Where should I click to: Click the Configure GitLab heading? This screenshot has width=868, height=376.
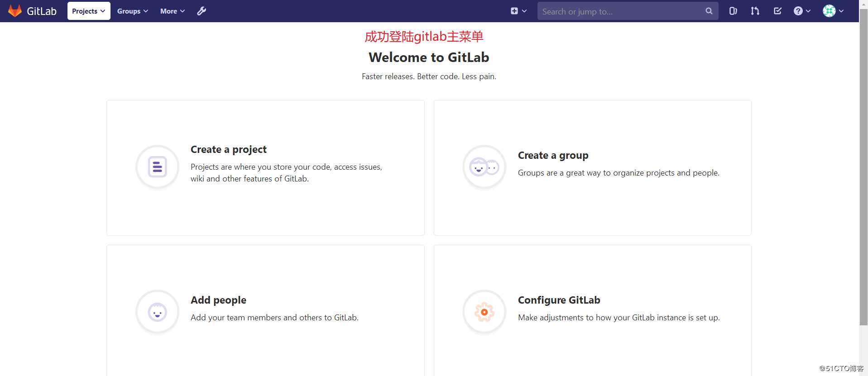pyautogui.click(x=559, y=300)
